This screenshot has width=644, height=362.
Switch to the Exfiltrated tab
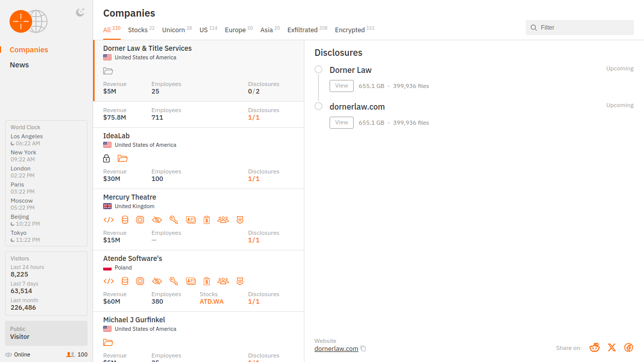pyautogui.click(x=302, y=30)
